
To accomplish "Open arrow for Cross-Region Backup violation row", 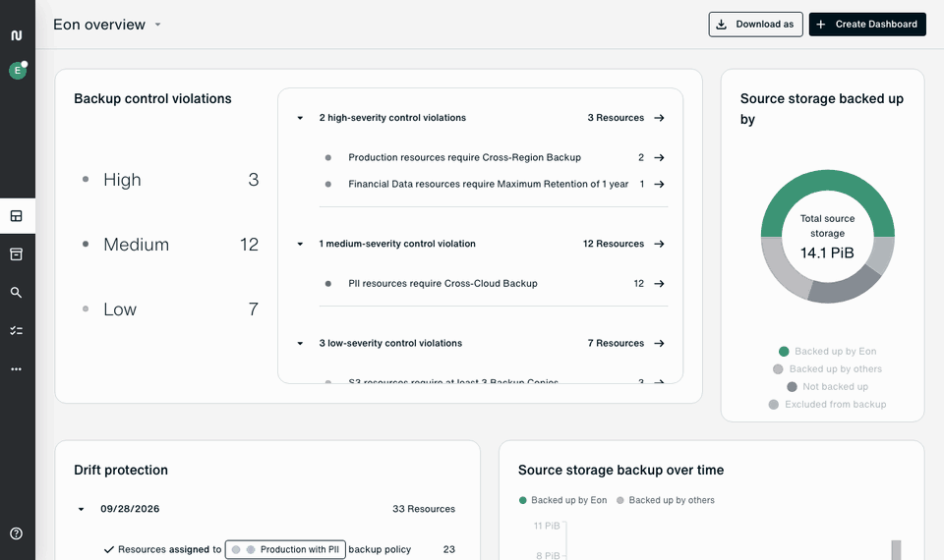I will tap(659, 157).
